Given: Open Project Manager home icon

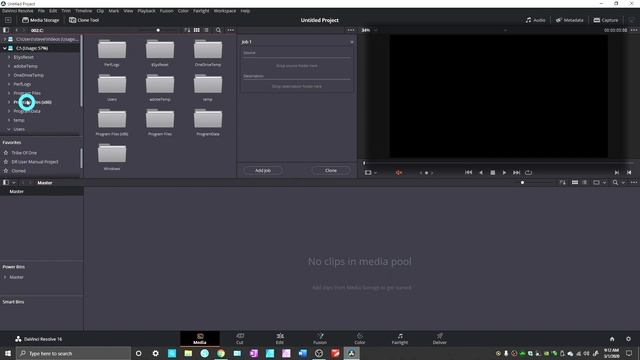Looking at the screenshot, I should coord(612,339).
